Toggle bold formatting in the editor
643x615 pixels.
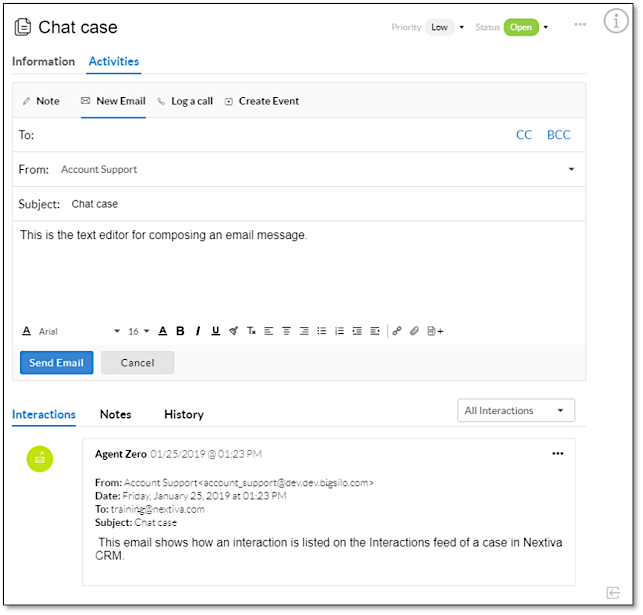click(180, 331)
